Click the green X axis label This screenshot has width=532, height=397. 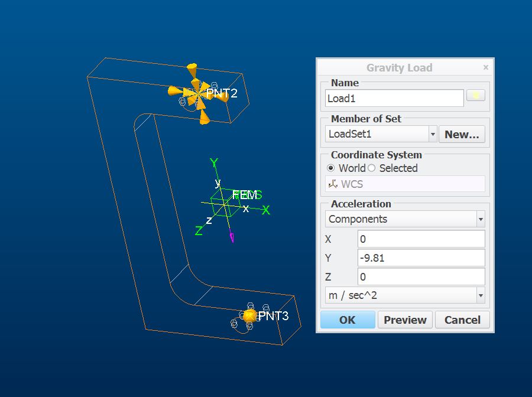[x=265, y=210]
